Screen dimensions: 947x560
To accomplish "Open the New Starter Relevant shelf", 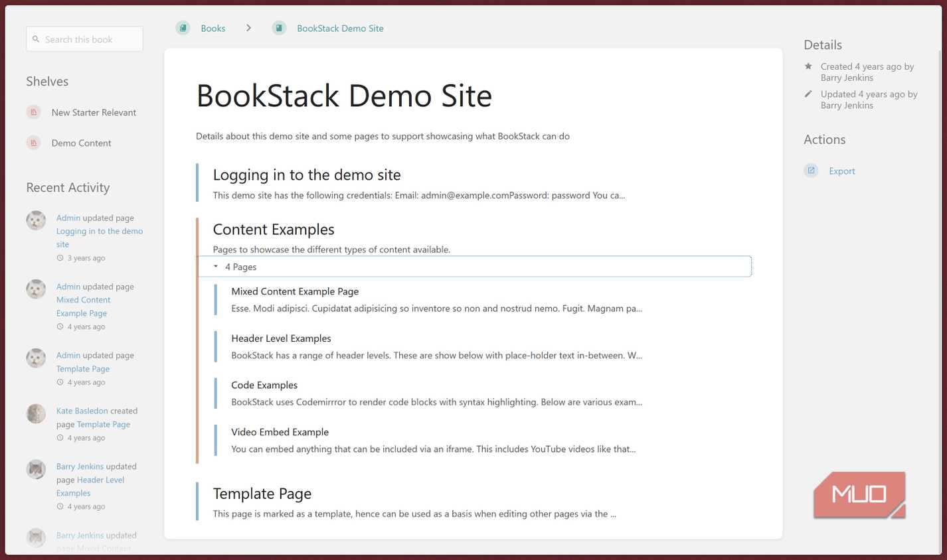I will point(94,113).
